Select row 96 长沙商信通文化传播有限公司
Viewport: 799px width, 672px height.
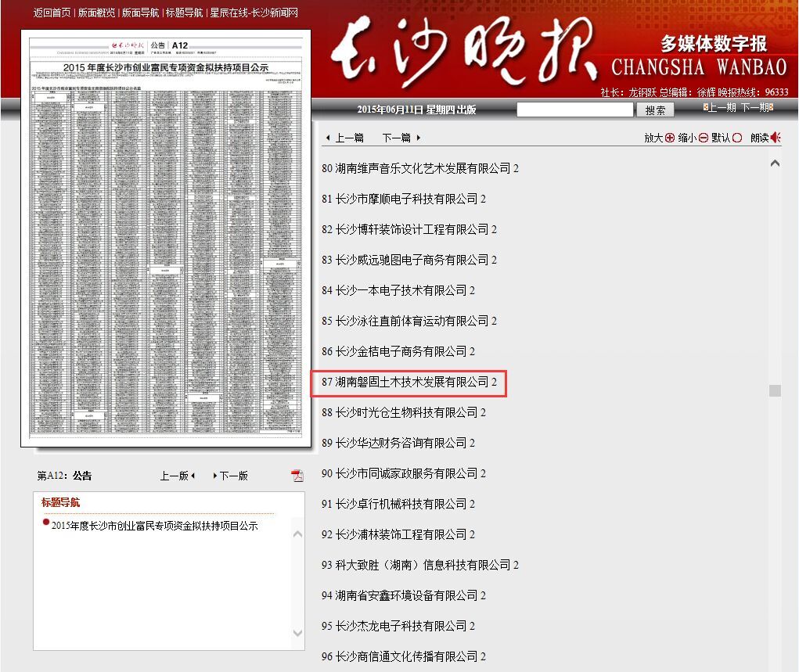404,656
